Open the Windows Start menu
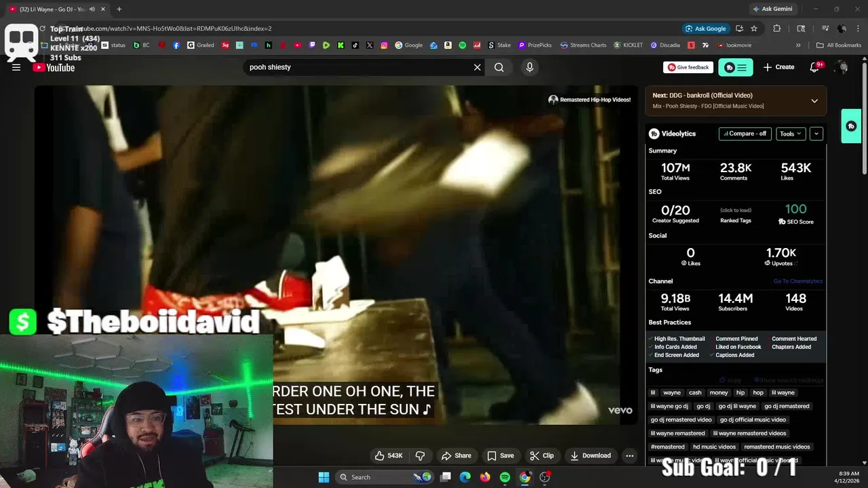Screen dimensions: 868x488 pyautogui.click(x=323, y=477)
